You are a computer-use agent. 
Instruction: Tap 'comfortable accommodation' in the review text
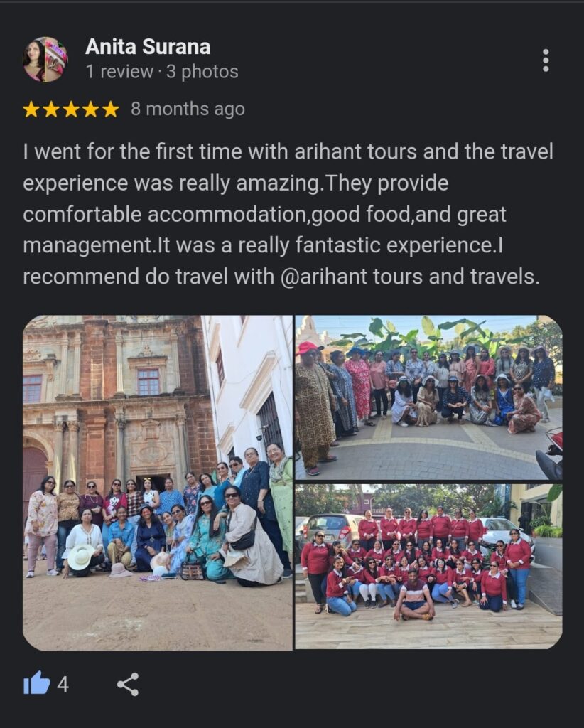pos(166,215)
